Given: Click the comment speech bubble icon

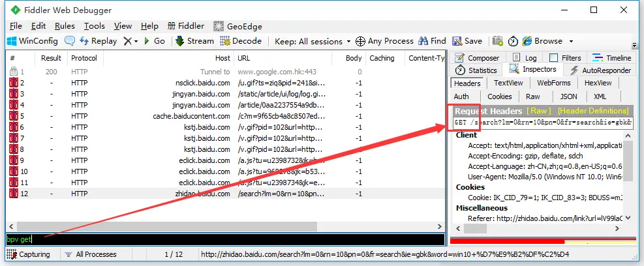Looking at the screenshot, I should click(x=70, y=41).
